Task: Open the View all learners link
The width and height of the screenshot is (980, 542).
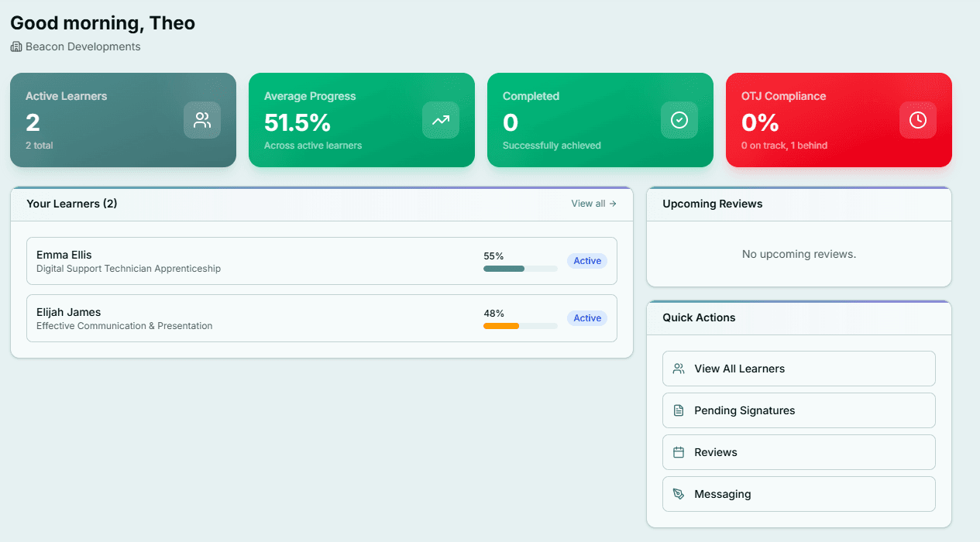Action: pos(593,203)
